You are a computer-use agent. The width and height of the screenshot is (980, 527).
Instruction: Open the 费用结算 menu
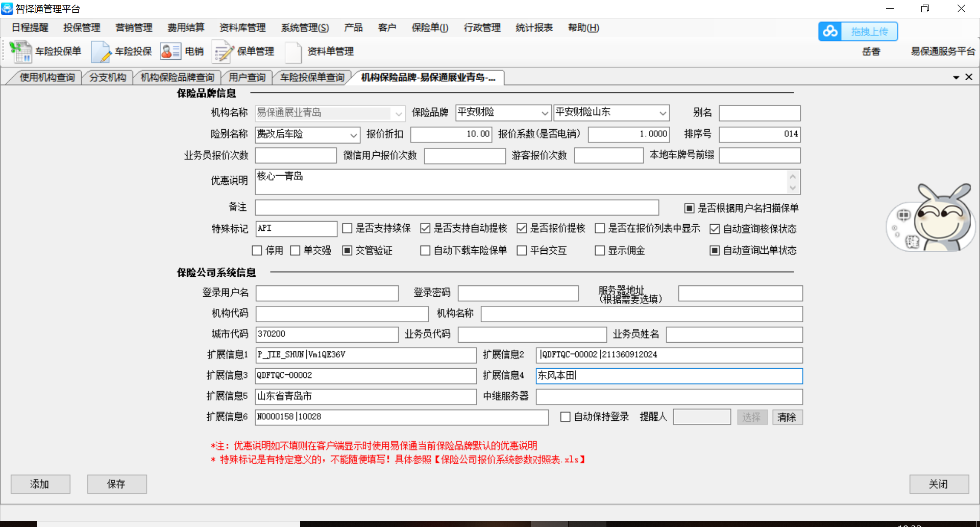tap(186, 28)
